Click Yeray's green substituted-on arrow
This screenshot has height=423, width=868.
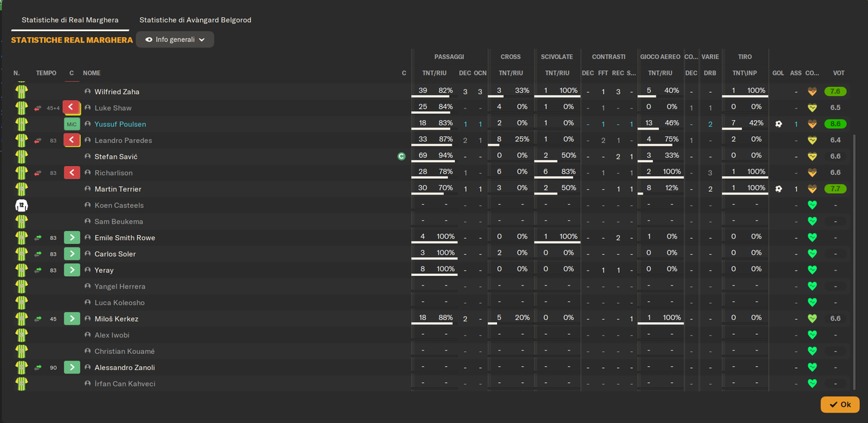tap(72, 270)
